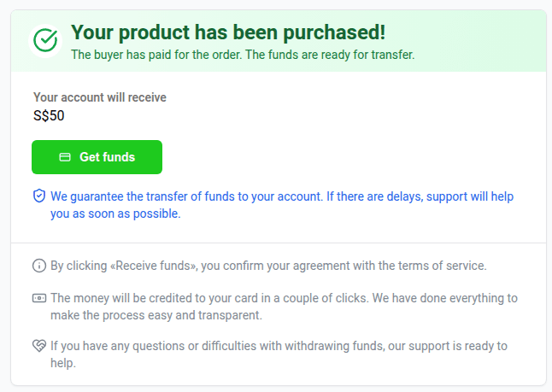Click 'Your account will receive' label
Viewport: 552px width, 392px height.
(x=100, y=97)
